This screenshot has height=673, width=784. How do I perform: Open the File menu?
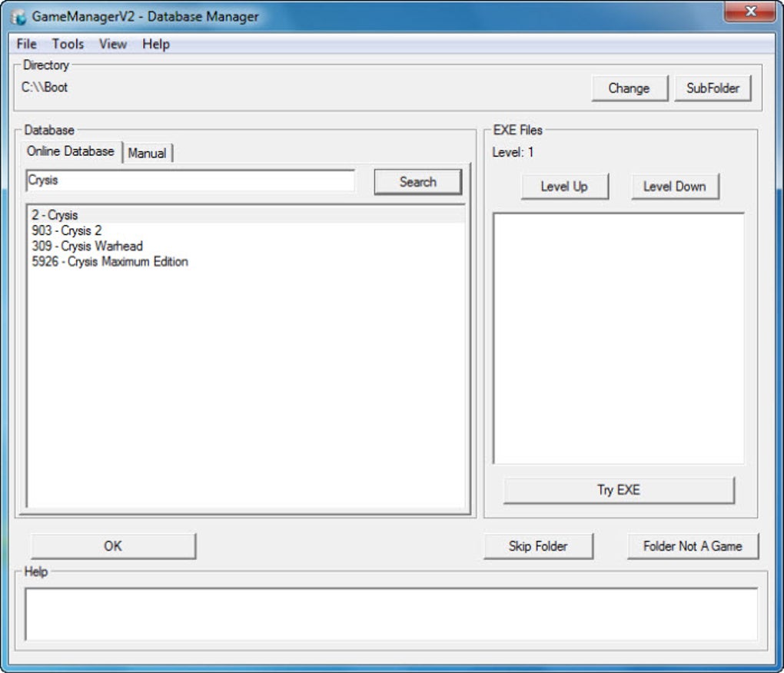[x=26, y=44]
